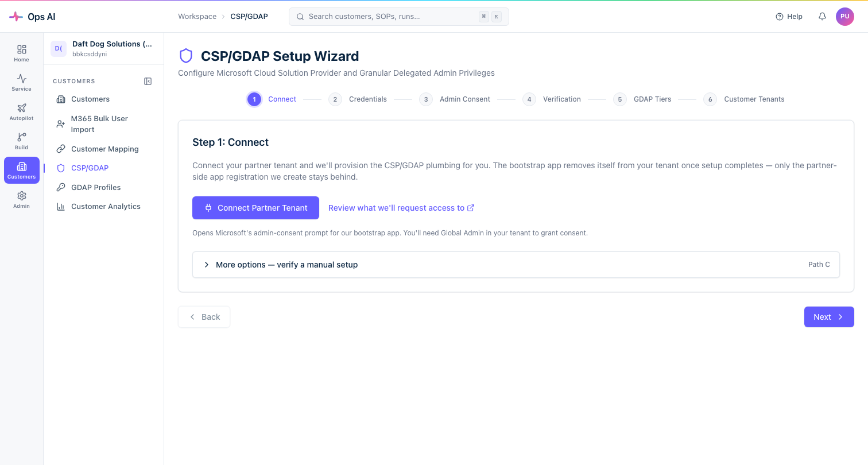Click the Next button
This screenshot has width=868, height=465.
(x=829, y=317)
